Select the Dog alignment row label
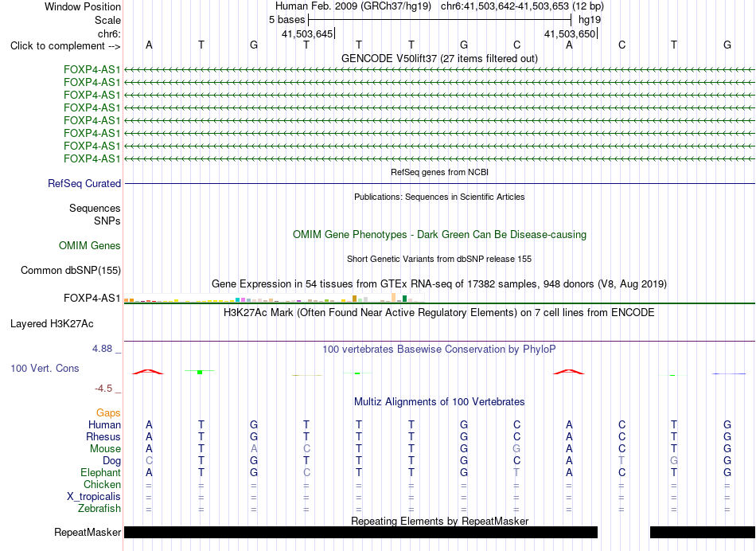756x551 pixels. click(x=112, y=461)
